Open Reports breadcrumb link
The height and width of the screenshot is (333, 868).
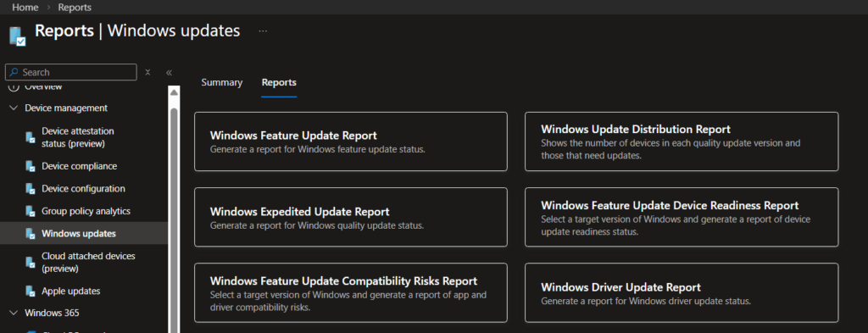[75, 7]
